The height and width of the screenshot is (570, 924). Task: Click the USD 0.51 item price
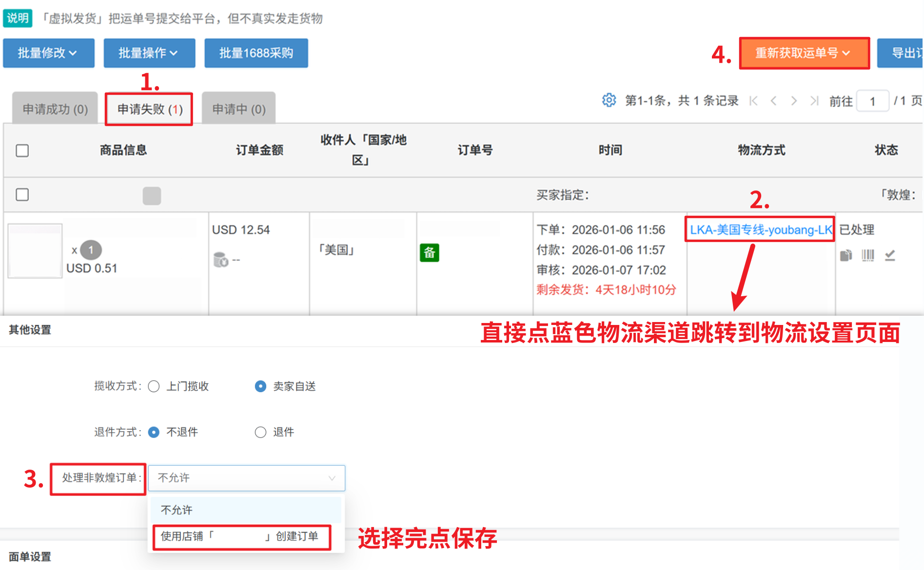tap(92, 268)
